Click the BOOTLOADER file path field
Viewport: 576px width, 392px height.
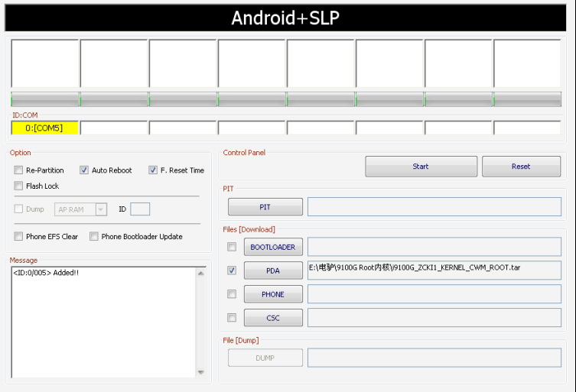click(x=434, y=247)
